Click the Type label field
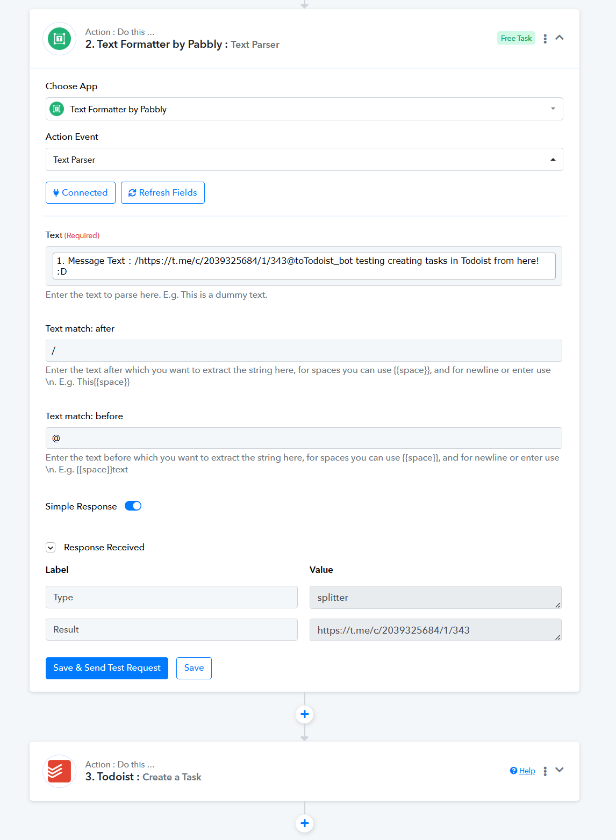Viewport: 616px width, 840px height. pos(171,597)
